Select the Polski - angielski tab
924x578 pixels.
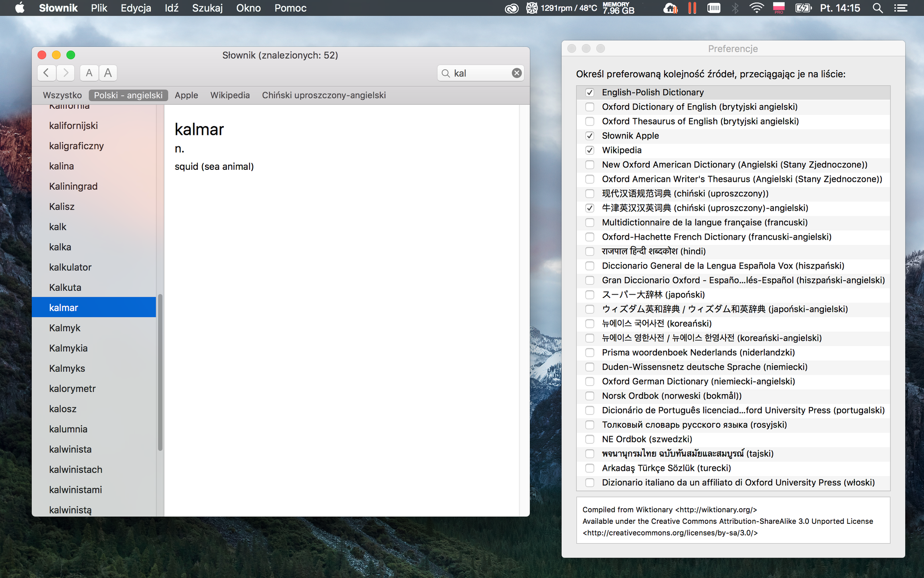click(128, 95)
